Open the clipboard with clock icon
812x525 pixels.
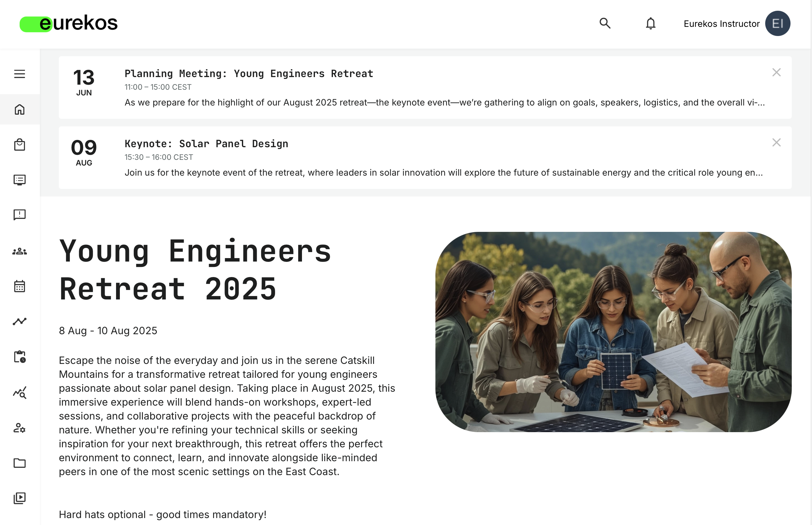20,357
